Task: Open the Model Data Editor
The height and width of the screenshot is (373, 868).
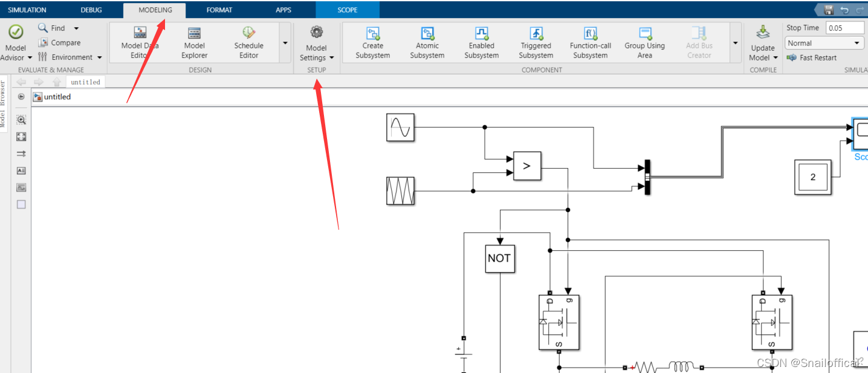Action: click(140, 42)
